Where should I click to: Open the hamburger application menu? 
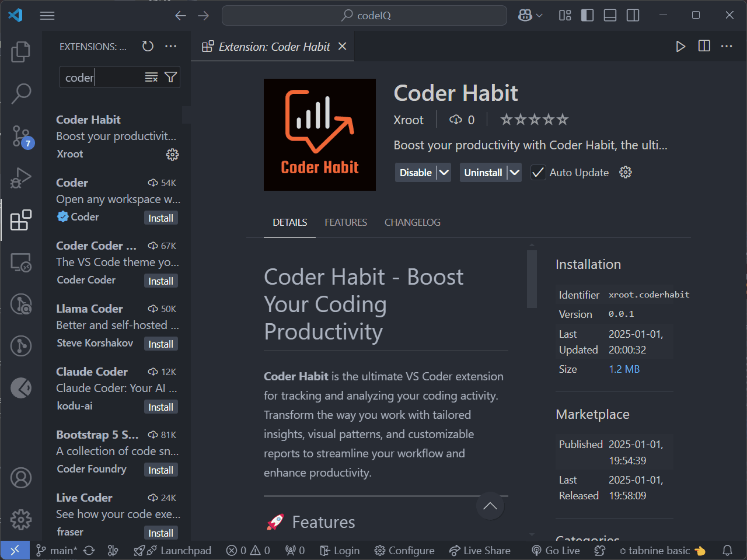coord(47,16)
